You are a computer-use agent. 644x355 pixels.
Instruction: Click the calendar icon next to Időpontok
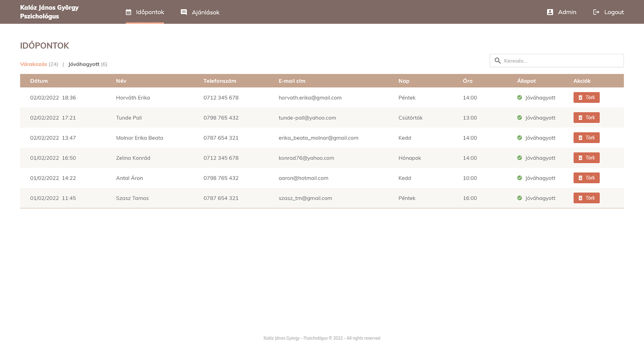pos(128,12)
